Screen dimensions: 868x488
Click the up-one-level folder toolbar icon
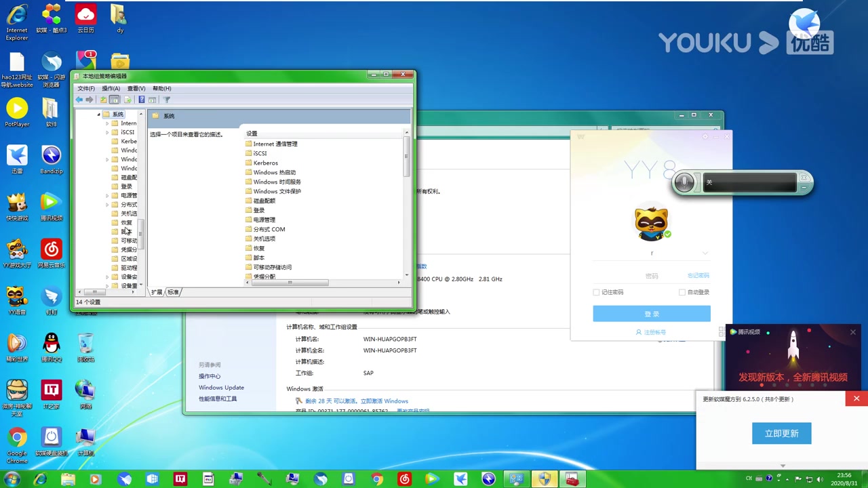(103, 100)
